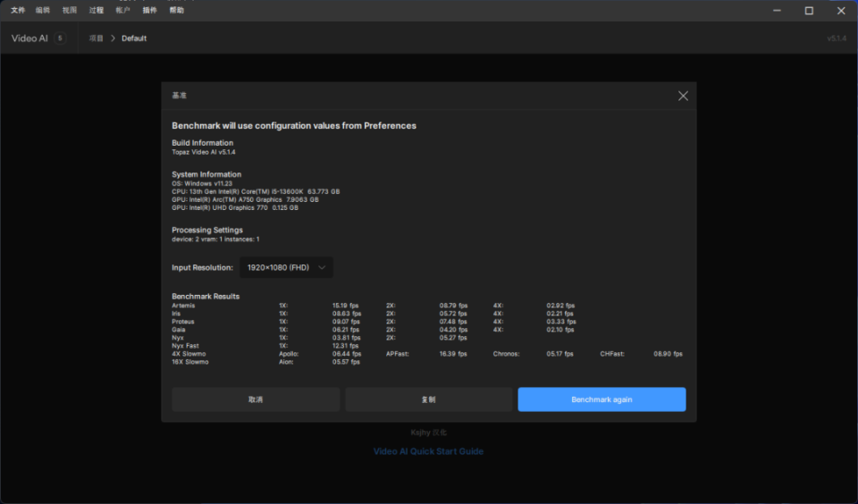Click the 复制 button to copy results
The image size is (858, 504).
[428, 399]
